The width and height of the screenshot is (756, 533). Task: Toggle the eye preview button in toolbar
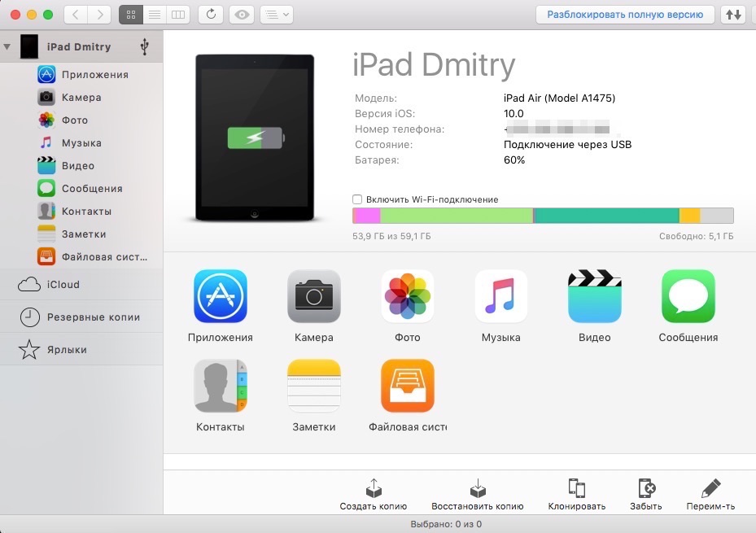point(240,15)
